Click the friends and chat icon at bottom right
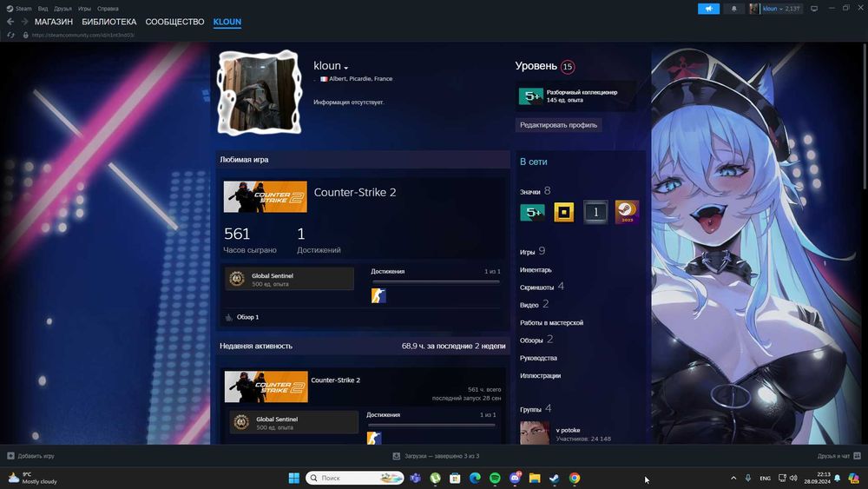 coord(857,456)
